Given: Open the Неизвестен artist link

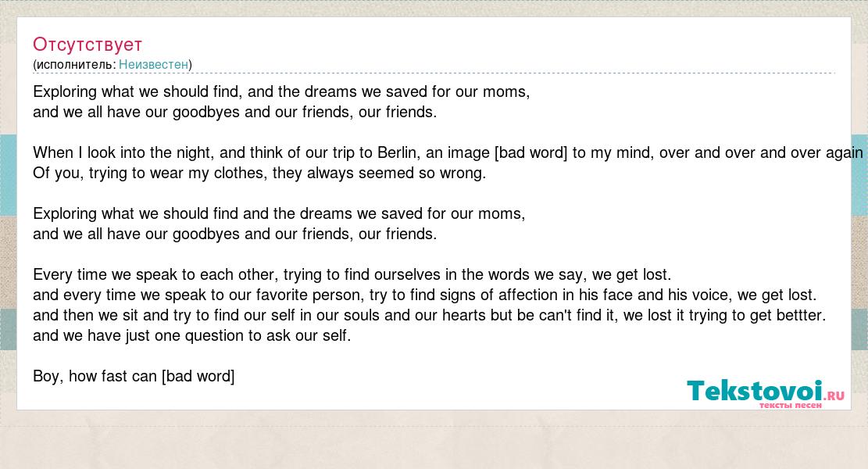Looking at the screenshot, I should [153, 65].
